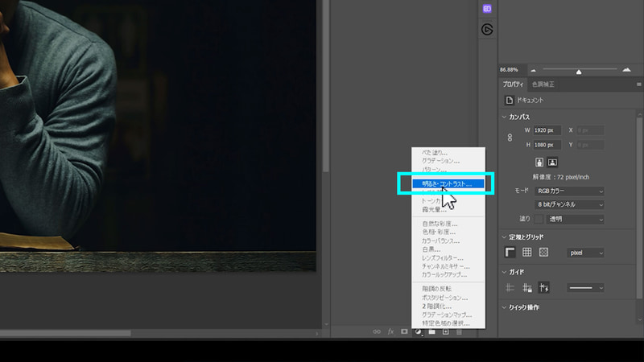Open the purple plugin panel icon
Viewport: 644px width, 362px height.
(x=487, y=9)
